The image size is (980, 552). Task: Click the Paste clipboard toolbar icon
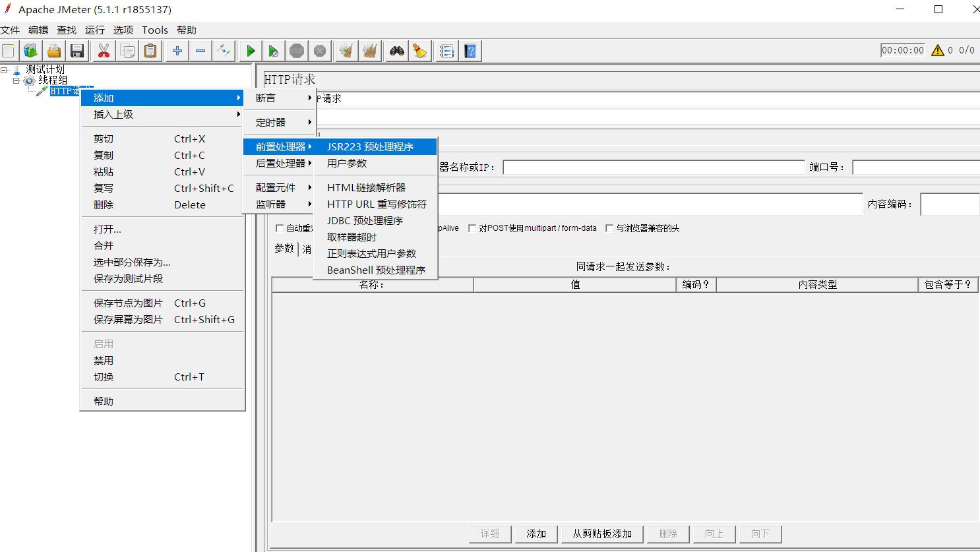150,51
